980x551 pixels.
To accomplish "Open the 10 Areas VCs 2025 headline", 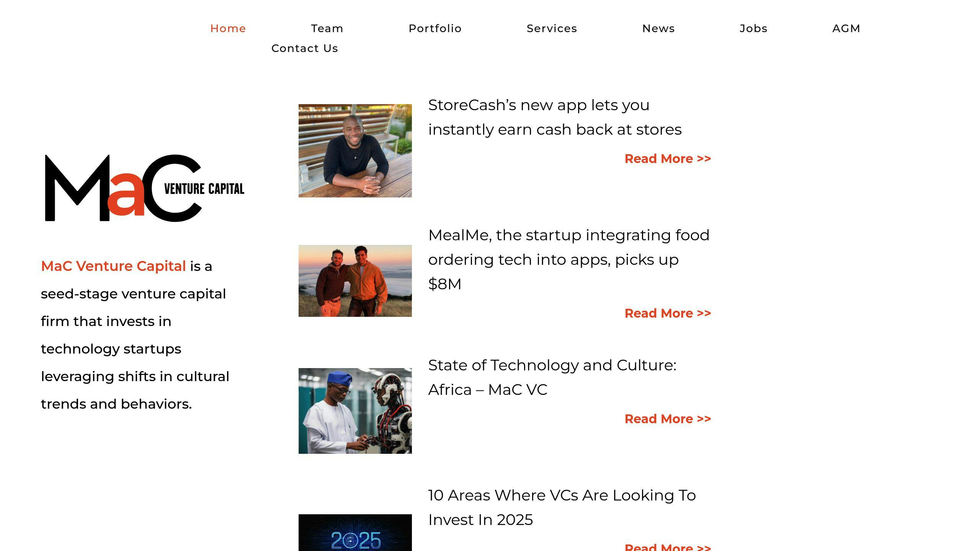I will pos(562,507).
